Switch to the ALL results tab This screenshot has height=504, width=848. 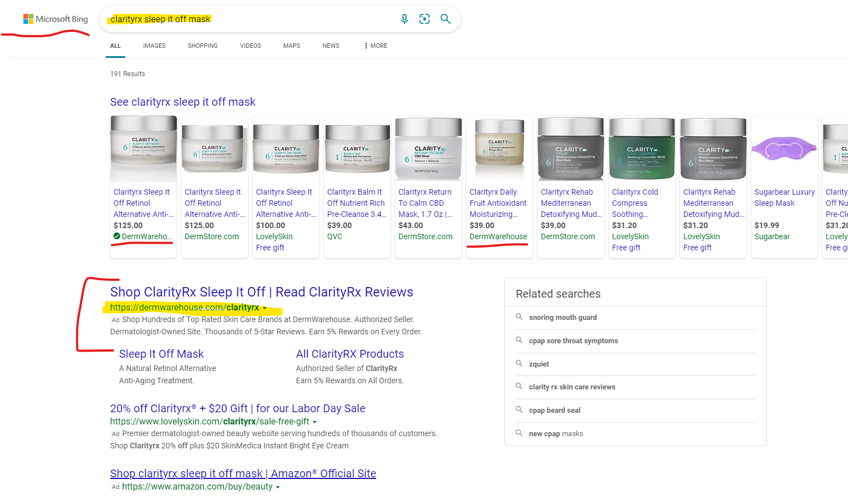[116, 46]
